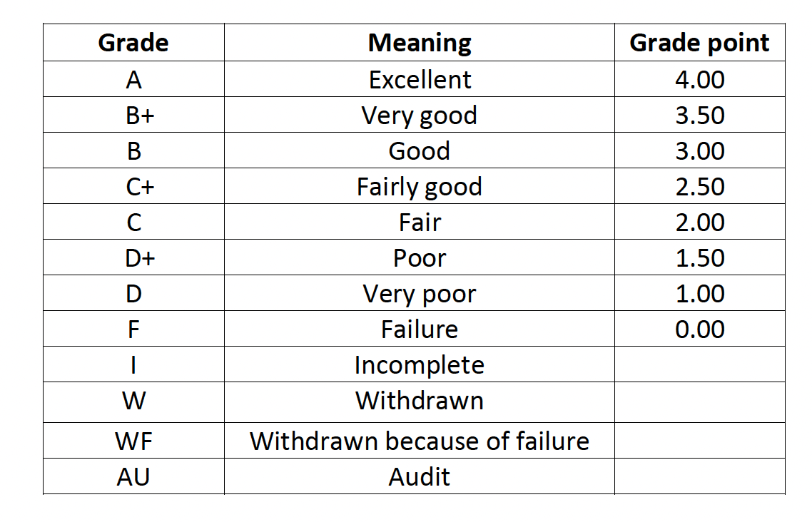Click the "Grade" column header cell
This screenshot has height=522, width=812.
click(x=133, y=43)
